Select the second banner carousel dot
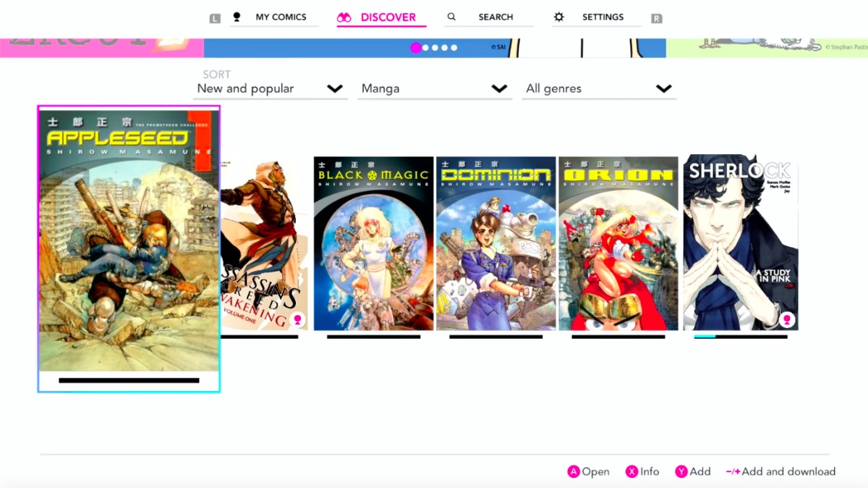The width and height of the screenshot is (868, 488). pos(425,48)
